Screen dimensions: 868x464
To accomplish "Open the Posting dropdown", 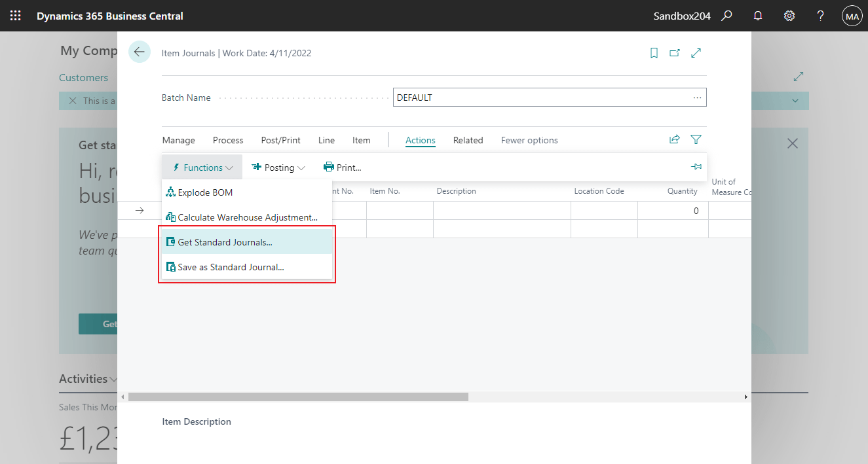I will pos(278,167).
